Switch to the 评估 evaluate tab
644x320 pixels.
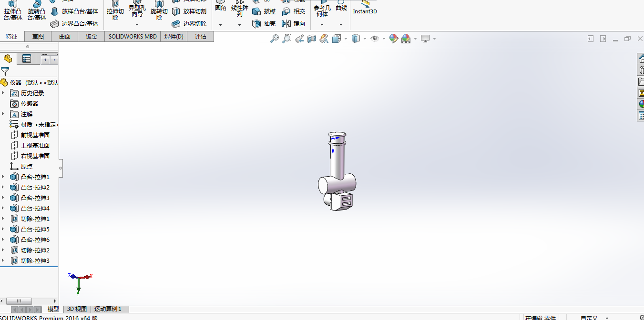[x=201, y=37]
